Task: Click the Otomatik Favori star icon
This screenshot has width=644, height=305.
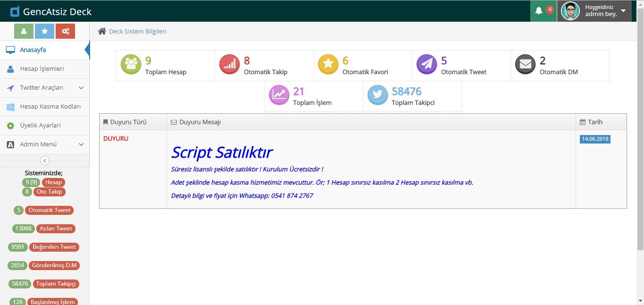Action: click(x=328, y=65)
